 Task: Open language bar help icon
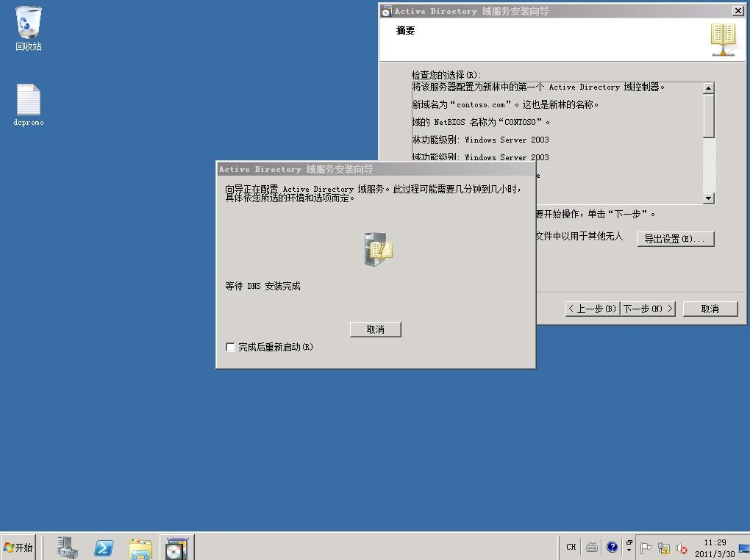click(612, 547)
